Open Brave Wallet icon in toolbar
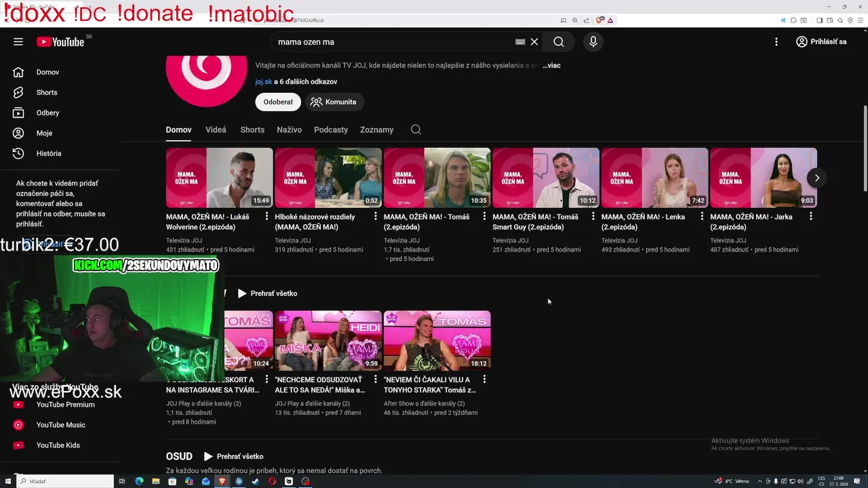 tap(830, 20)
